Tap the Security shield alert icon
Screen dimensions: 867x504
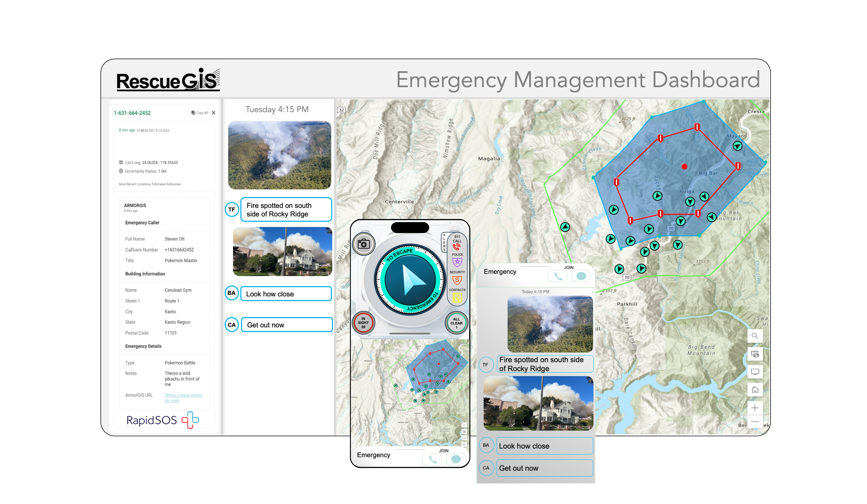tap(457, 280)
